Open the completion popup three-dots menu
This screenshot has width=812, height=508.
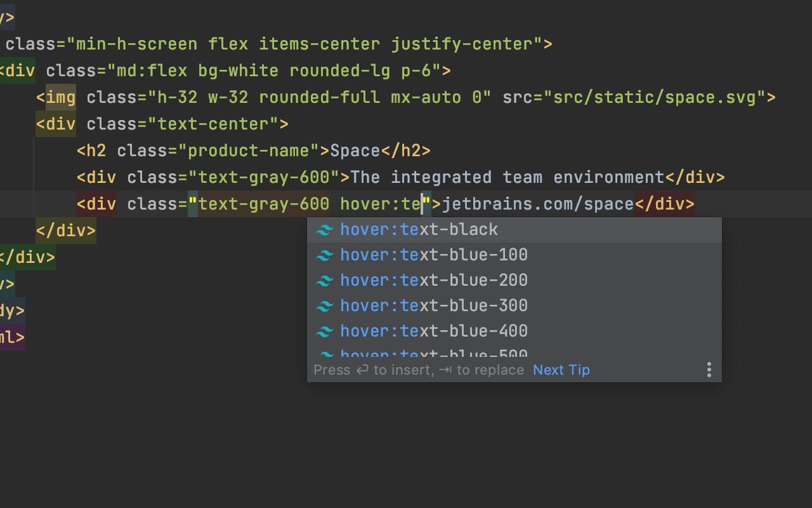coord(709,370)
